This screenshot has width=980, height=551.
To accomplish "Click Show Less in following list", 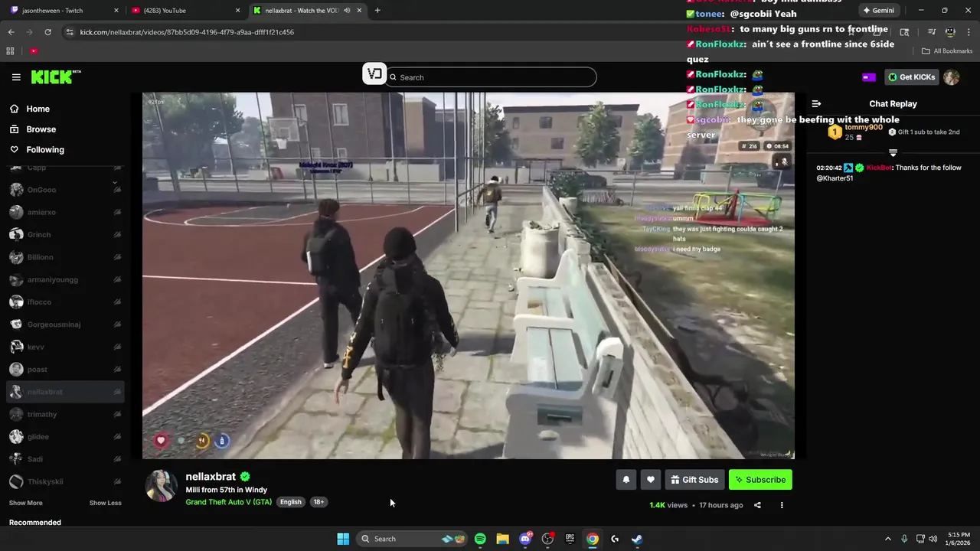I will (105, 503).
